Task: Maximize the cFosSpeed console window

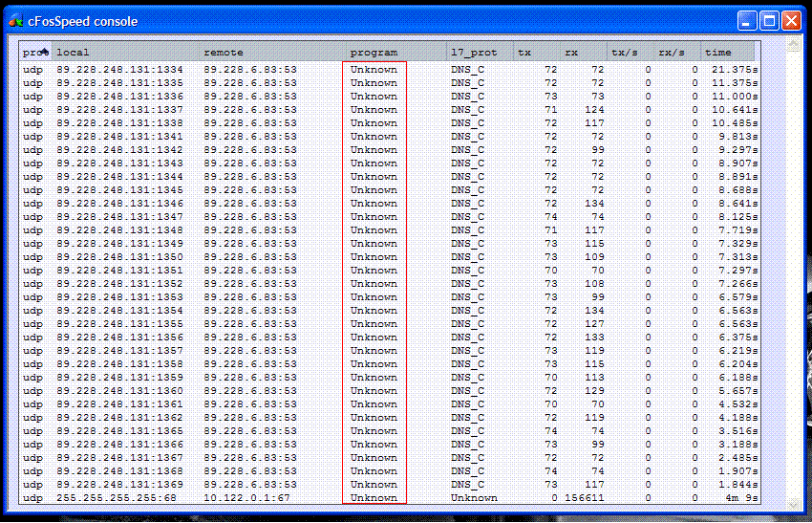Action: pyautogui.click(x=769, y=21)
